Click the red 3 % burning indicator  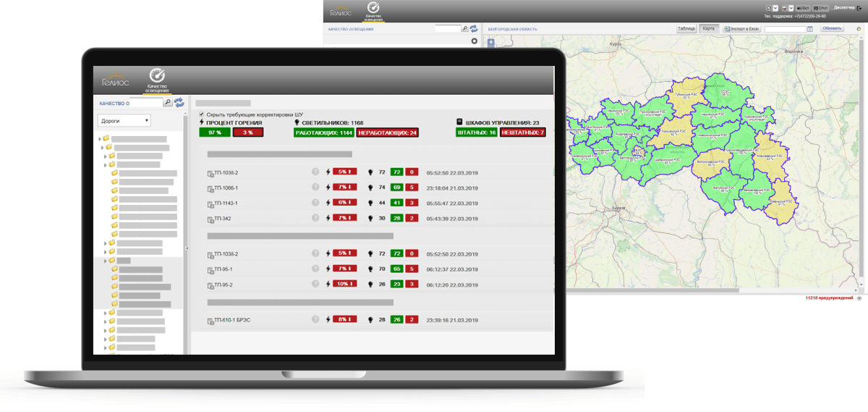(x=248, y=133)
